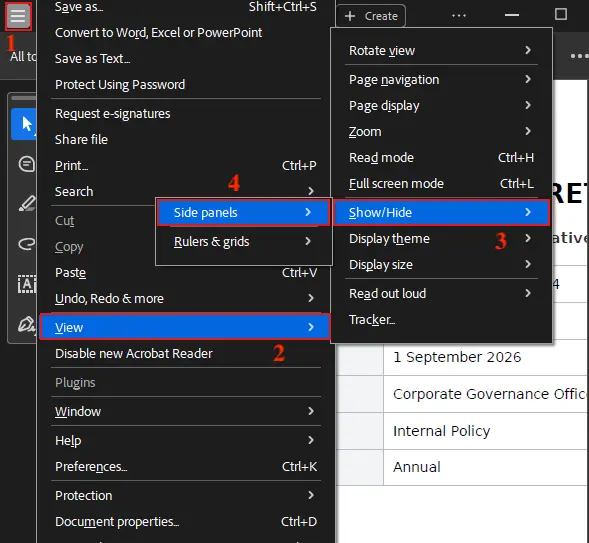Open Preferences… entry
589x543 pixels.
pyautogui.click(x=186, y=466)
